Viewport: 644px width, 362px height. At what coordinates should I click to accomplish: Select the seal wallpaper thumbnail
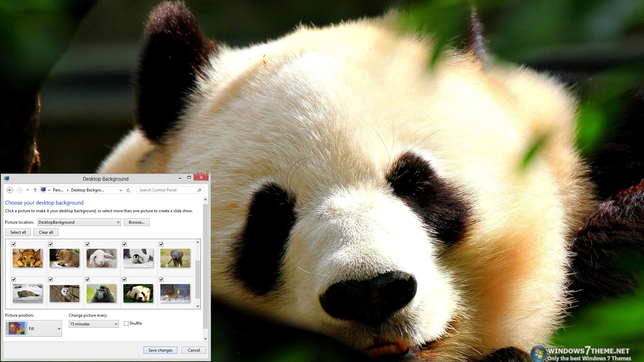click(x=28, y=293)
